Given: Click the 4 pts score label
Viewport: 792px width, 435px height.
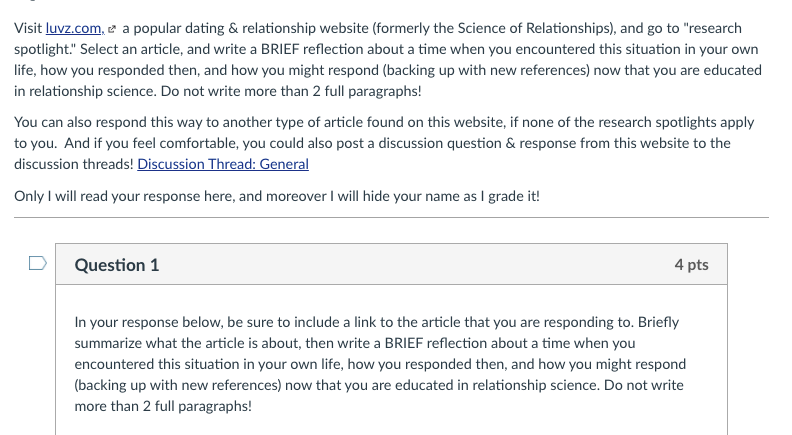Looking at the screenshot, I should click(x=691, y=265).
